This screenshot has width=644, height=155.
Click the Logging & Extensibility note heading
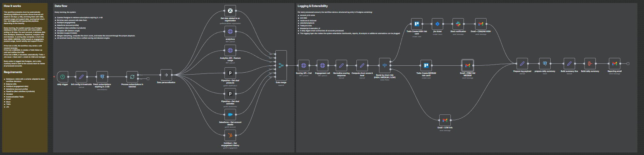coord(312,6)
